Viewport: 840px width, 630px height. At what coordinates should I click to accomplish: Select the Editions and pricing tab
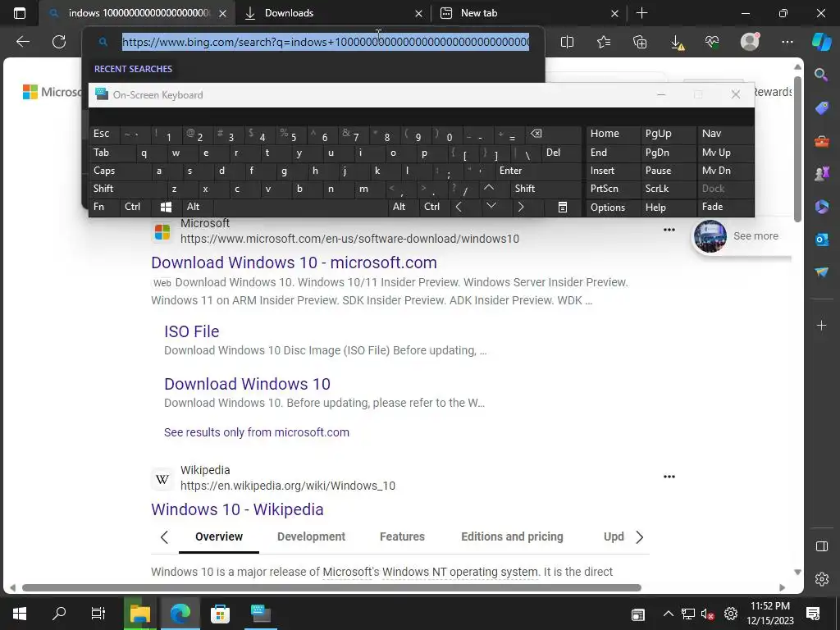click(512, 536)
